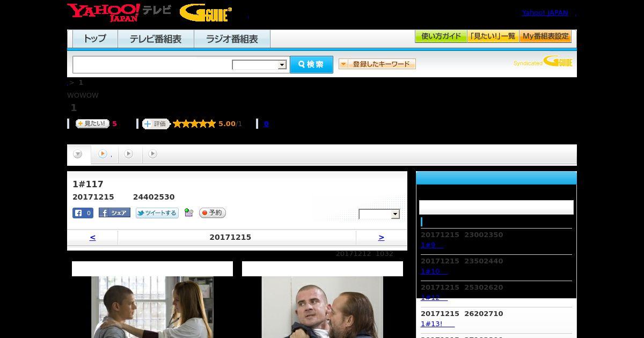Go to next day with > link
Screen dimensions: 644x338
[381, 237]
